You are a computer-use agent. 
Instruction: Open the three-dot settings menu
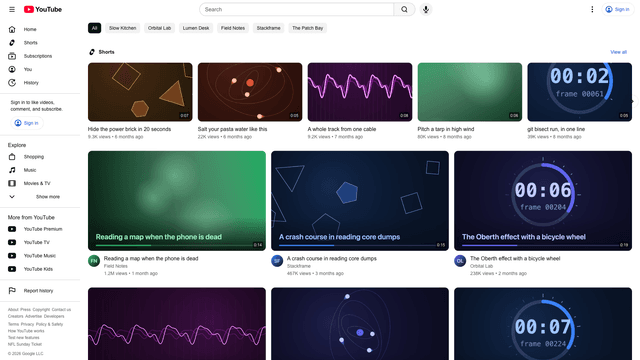pyautogui.click(x=592, y=9)
